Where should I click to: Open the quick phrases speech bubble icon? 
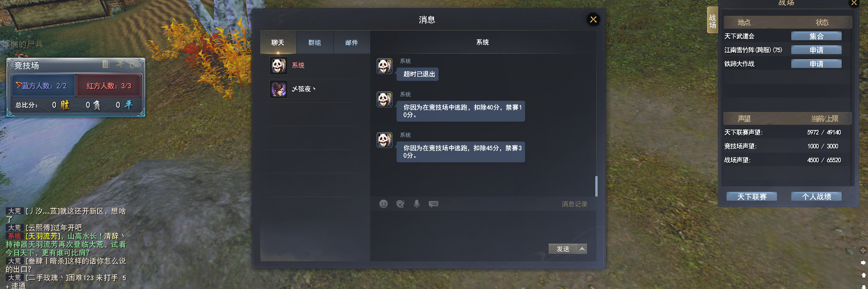pyautogui.click(x=434, y=204)
